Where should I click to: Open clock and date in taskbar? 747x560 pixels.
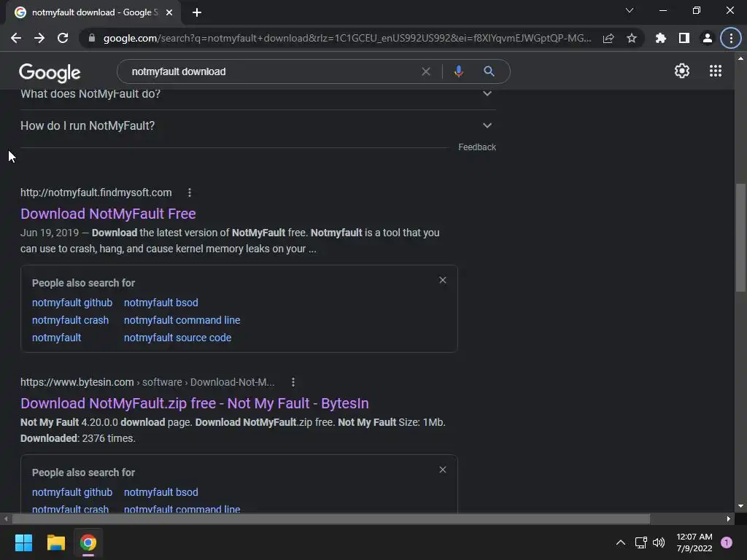694,542
